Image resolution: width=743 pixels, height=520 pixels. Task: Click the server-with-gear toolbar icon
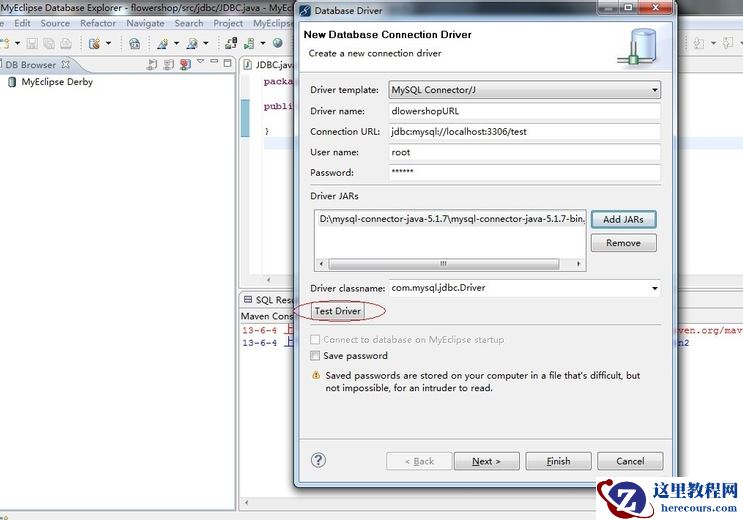click(95, 44)
